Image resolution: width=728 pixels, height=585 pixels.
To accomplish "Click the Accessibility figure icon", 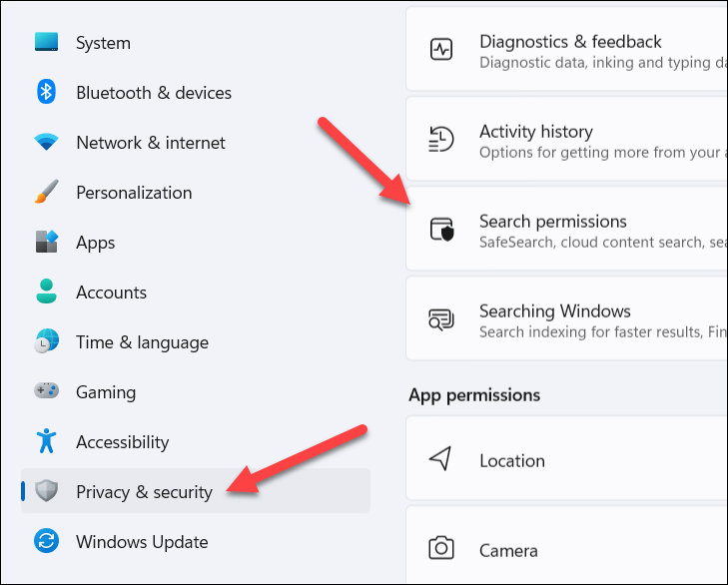I will tap(47, 441).
